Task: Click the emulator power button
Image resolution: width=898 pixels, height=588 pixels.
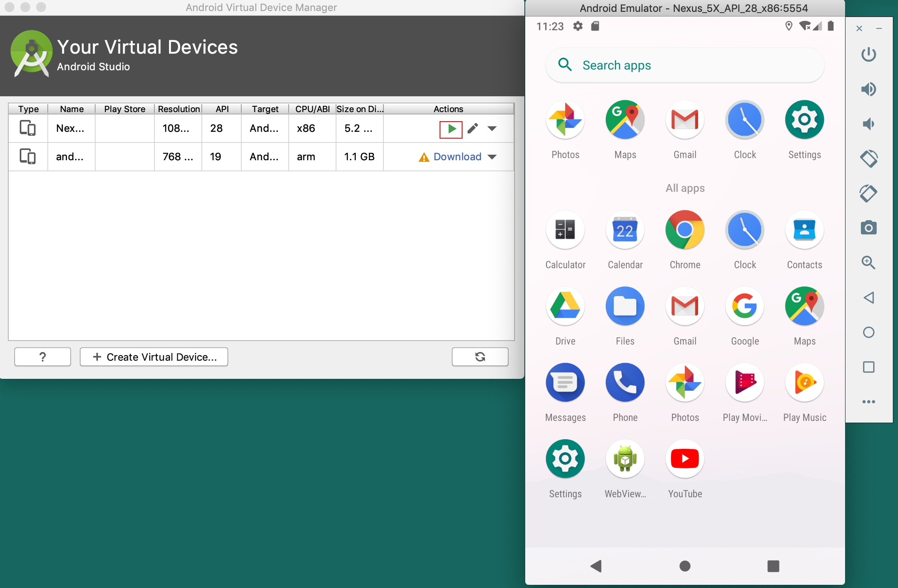Action: click(869, 54)
